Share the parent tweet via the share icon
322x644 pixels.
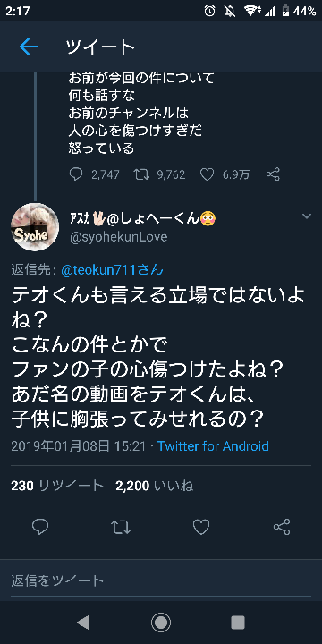273,174
